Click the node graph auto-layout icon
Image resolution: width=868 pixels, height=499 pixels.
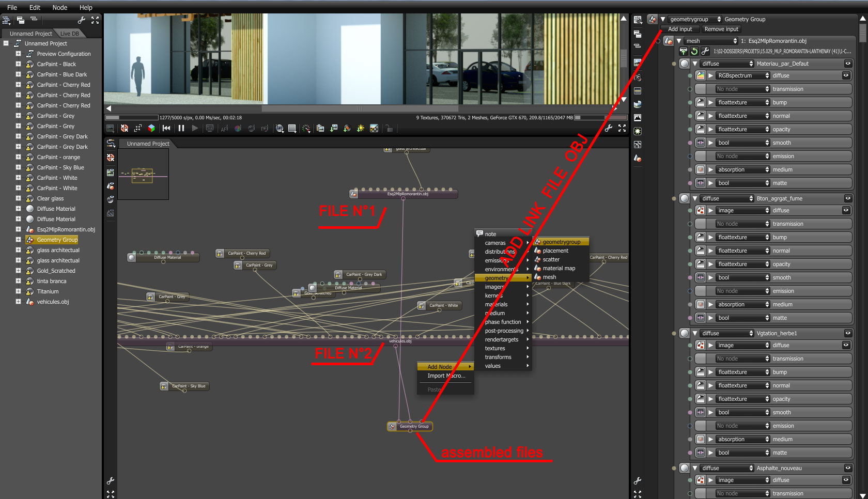[x=111, y=143]
